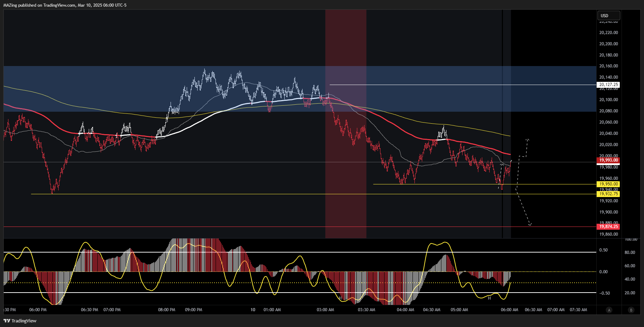Click the date label 10 on time axis
This screenshot has height=327, width=644.
click(x=253, y=310)
